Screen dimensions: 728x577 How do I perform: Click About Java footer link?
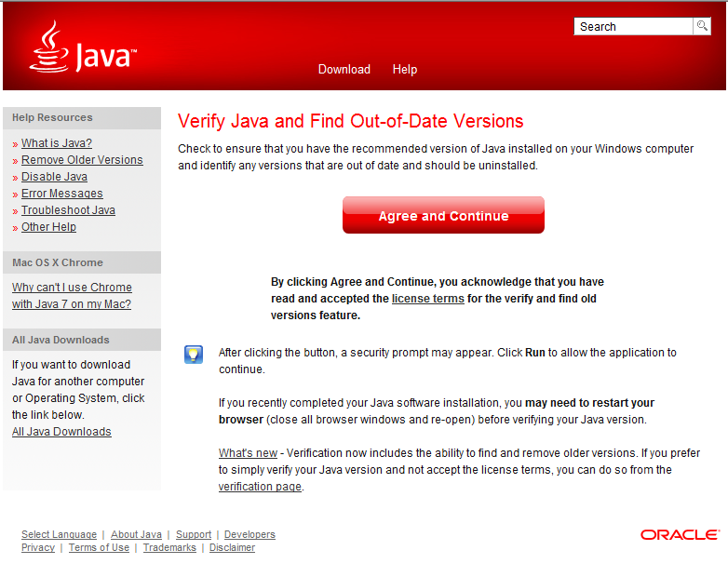click(x=136, y=534)
